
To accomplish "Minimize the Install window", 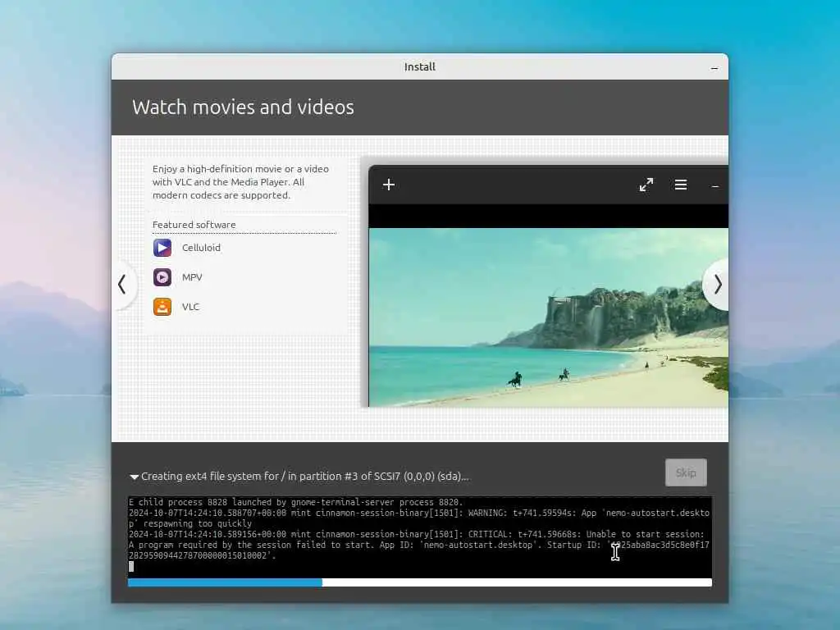I will (x=714, y=68).
